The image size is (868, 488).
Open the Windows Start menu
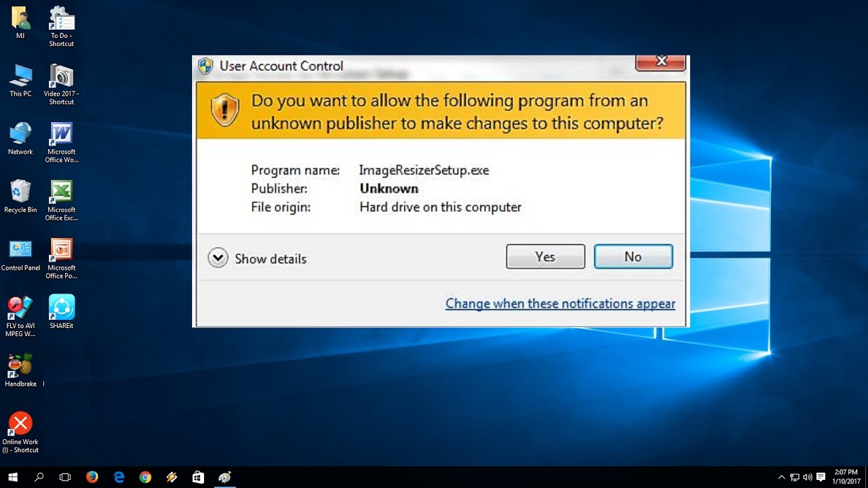click(x=12, y=477)
